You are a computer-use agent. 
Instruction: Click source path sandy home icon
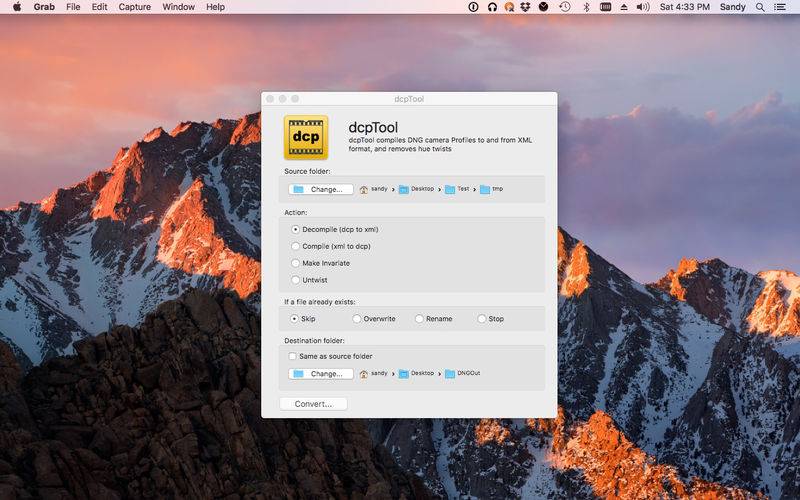(x=363, y=189)
